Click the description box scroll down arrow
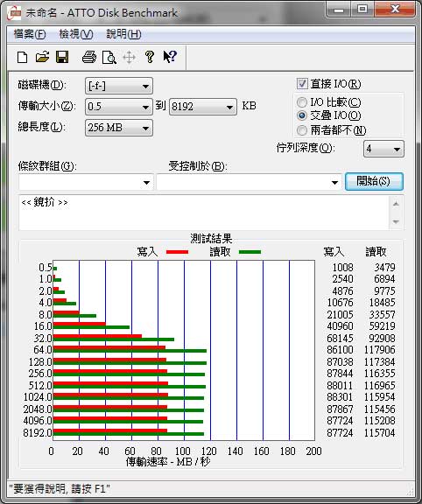This screenshot has height=504, width=422. (396, 221)
